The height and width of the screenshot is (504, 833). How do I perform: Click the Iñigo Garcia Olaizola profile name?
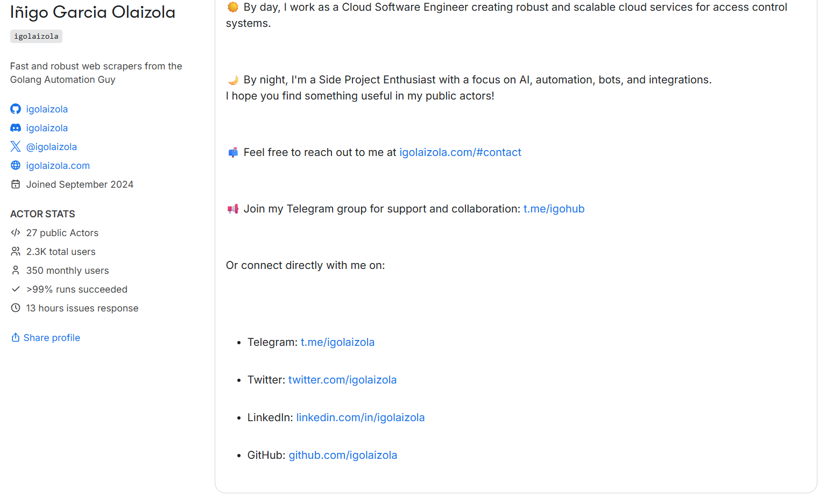(x=93, y=12)
